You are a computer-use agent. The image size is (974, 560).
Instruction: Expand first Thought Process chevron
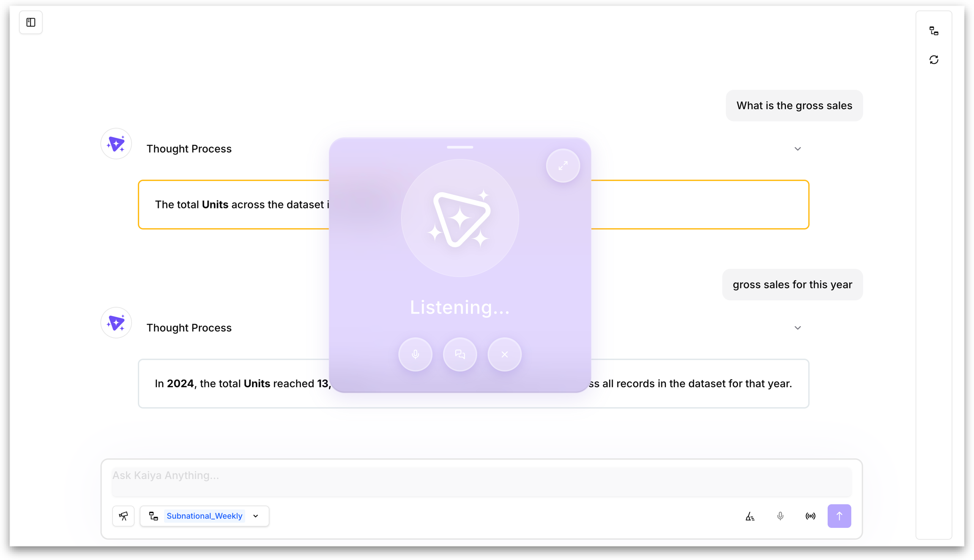pos(797,149)
